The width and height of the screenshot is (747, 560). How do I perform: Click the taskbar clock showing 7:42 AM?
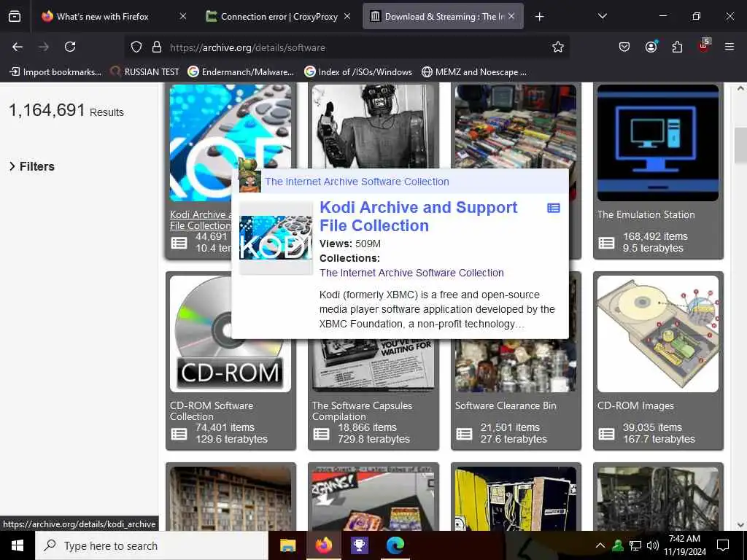684,545
